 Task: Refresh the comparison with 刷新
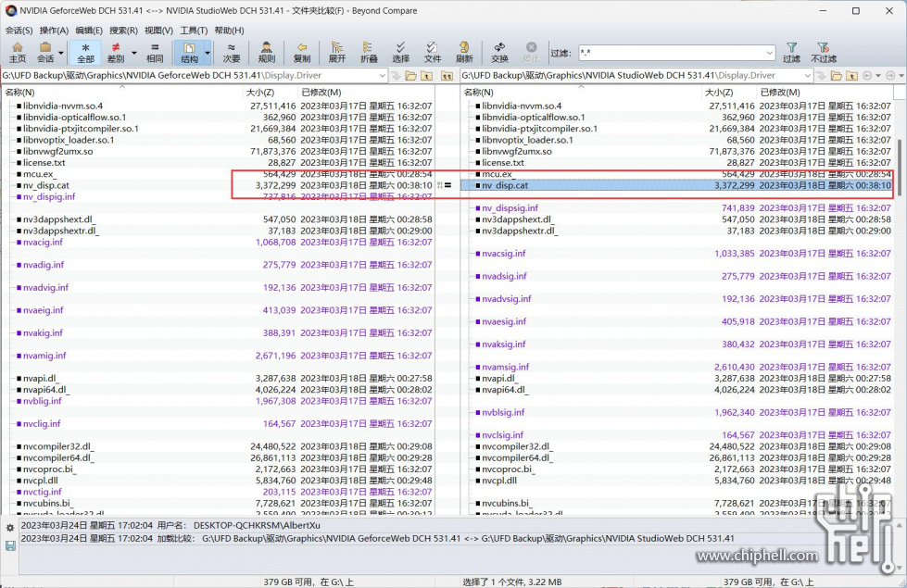(x=464, y=53)
